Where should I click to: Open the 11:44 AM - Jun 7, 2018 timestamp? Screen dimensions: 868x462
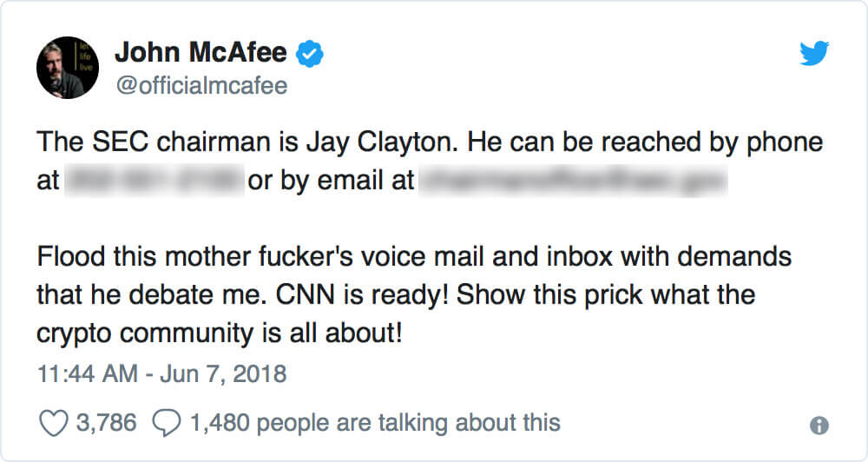pyautogui.click(x=162, y=375)
